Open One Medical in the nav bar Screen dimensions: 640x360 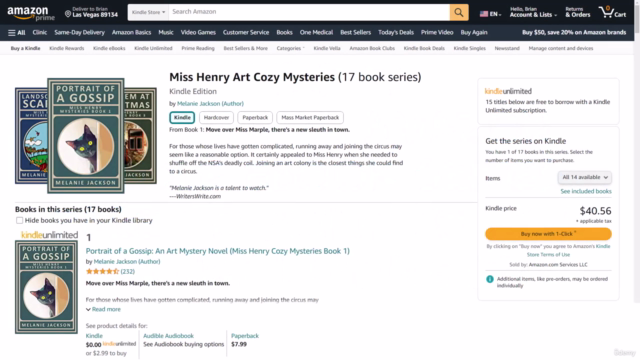316,33
